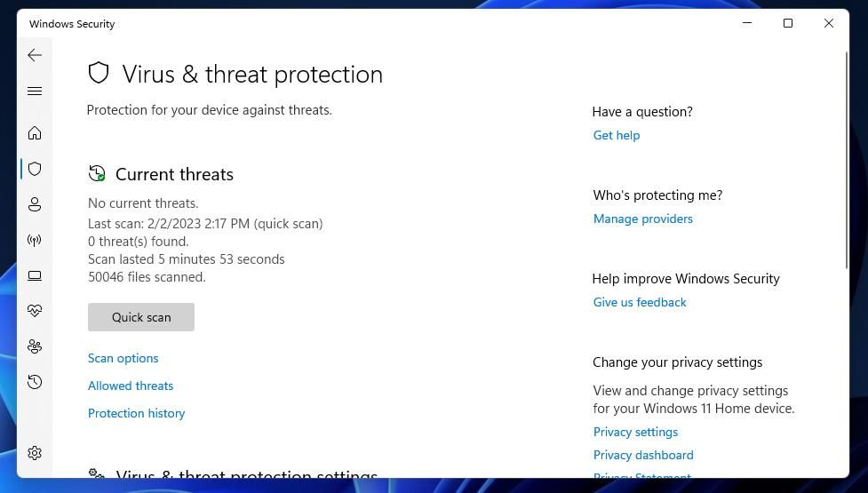Click 'Scan lasted 5 minutes 53 seconds' text
The width and height of the screenshot is (868, 493).
point(186,259)
